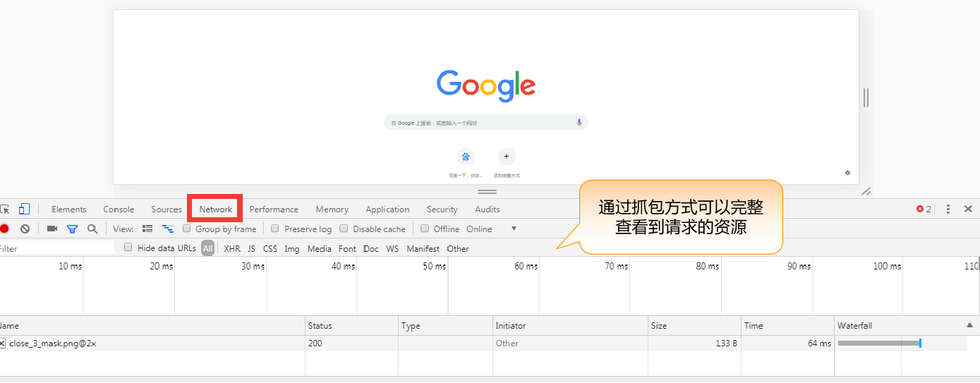Image resolution: width=980 pixels, height=383 pixels.
Task: Filter requests by Font
Action: [347, 248]
